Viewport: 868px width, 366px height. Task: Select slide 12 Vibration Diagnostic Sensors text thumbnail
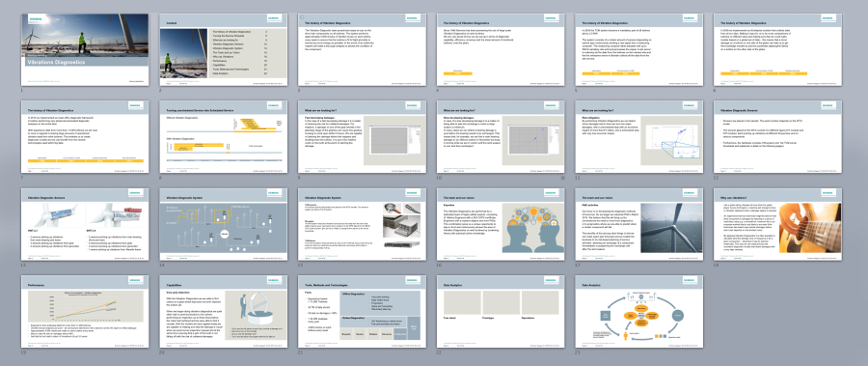(776, 137)
